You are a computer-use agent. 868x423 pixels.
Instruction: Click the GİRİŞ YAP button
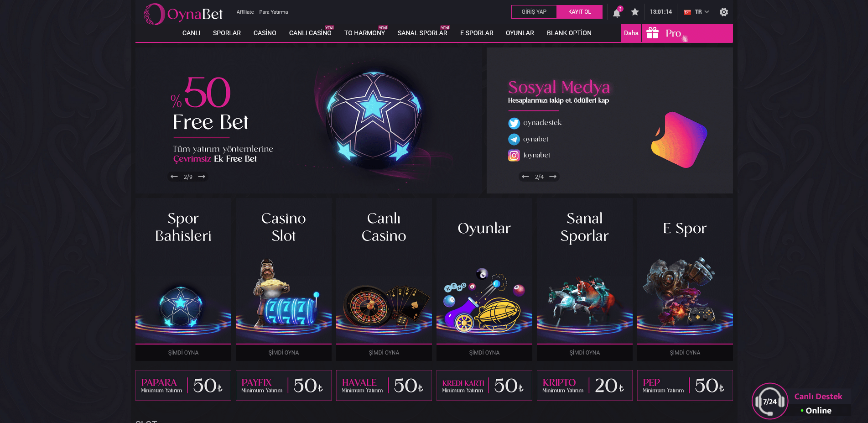coord(534,12)
